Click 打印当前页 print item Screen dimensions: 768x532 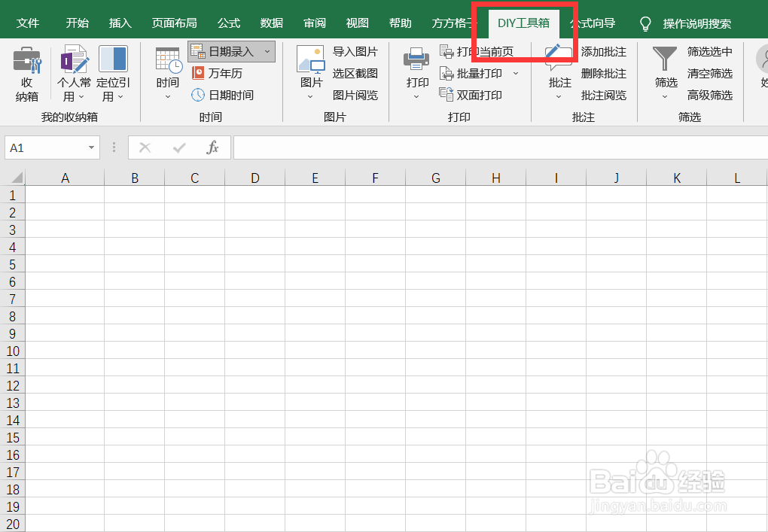[477, 51]
